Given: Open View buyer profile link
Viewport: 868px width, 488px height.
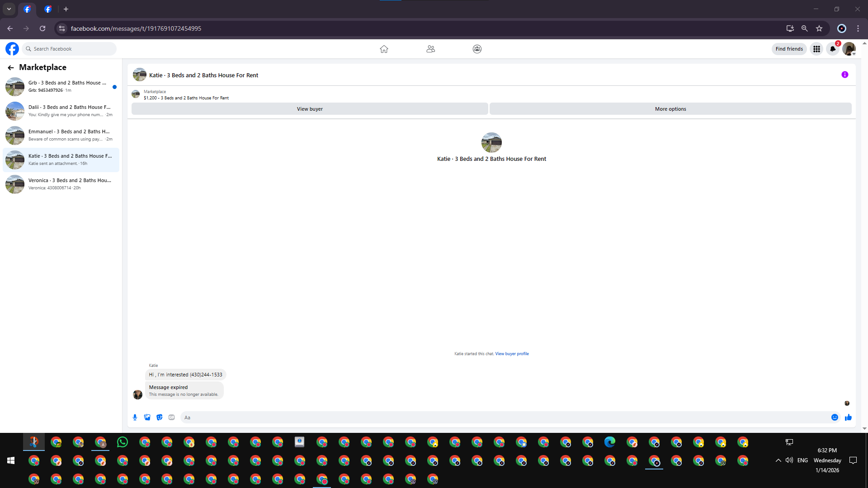Looking at the screenshot, I should (x=512, y=354).
